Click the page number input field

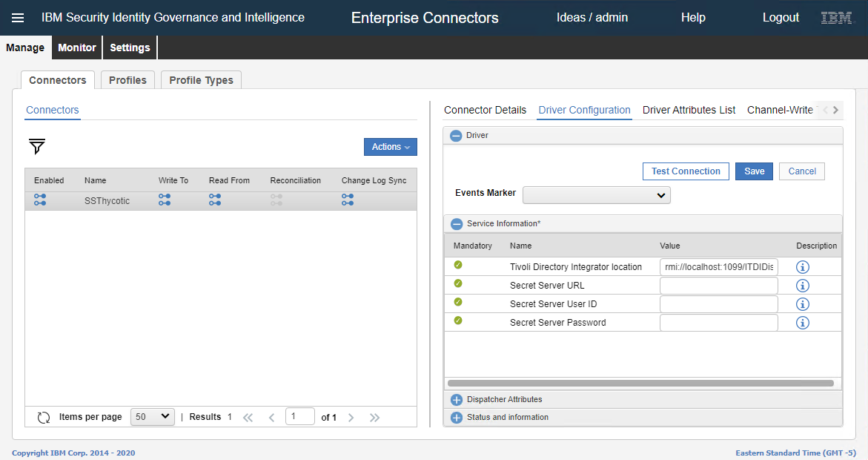tap(300, 416)
